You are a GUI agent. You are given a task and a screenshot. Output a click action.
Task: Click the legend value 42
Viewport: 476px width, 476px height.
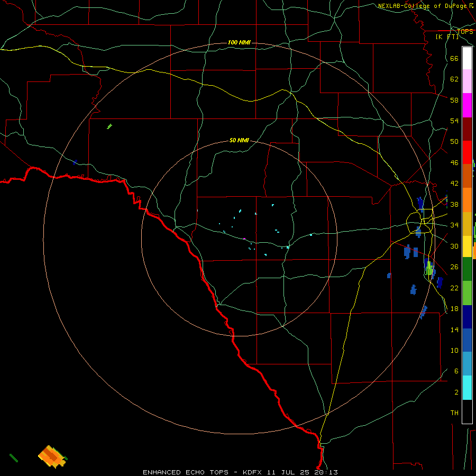(454, 184)
